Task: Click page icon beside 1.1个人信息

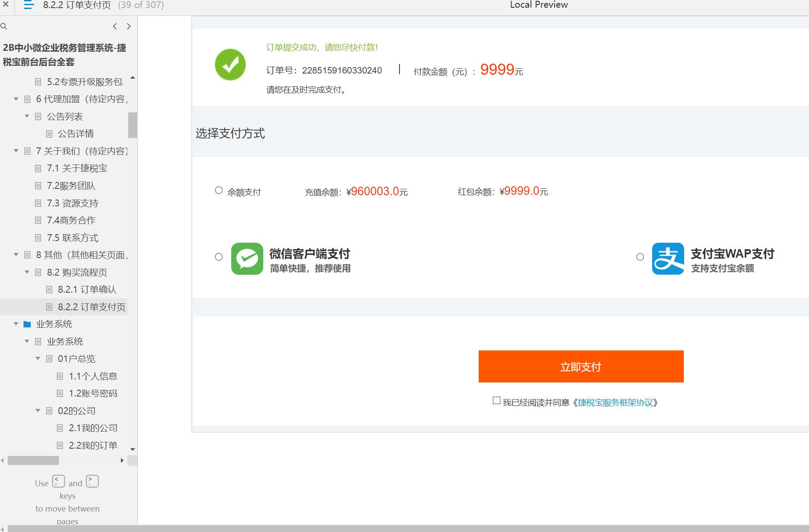Action: (60, 376)
